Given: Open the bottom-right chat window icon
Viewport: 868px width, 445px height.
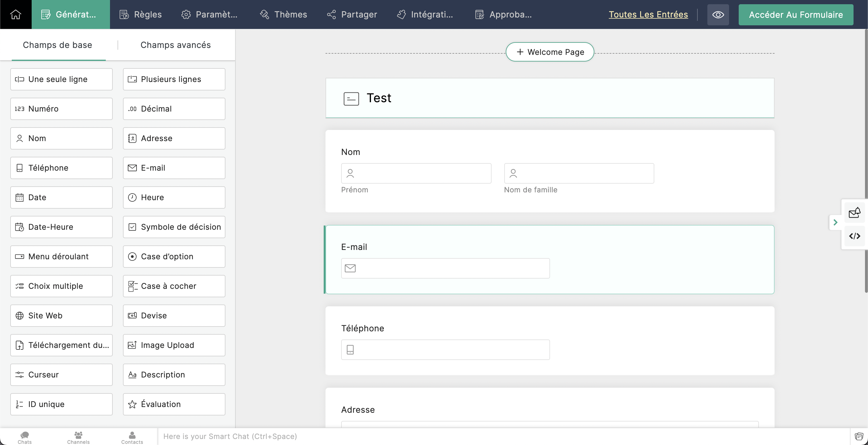Looking at the screenshot, I should point(859,437).
